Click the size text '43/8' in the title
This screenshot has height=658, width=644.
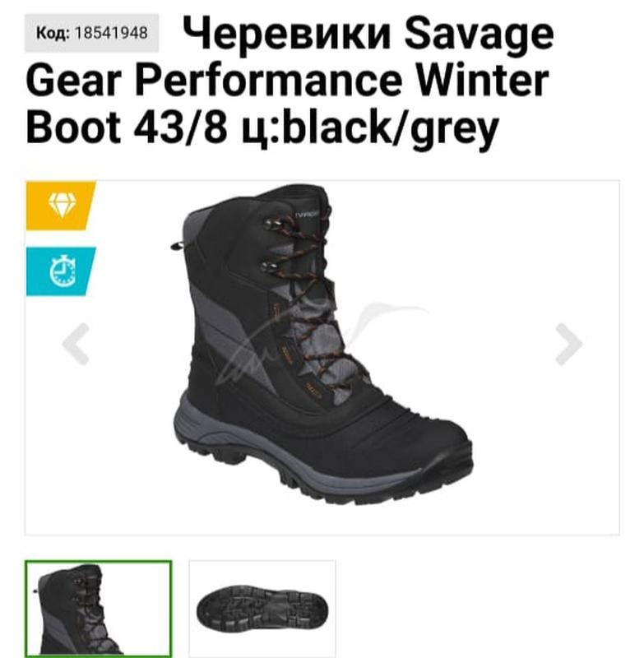pos(181,127)
